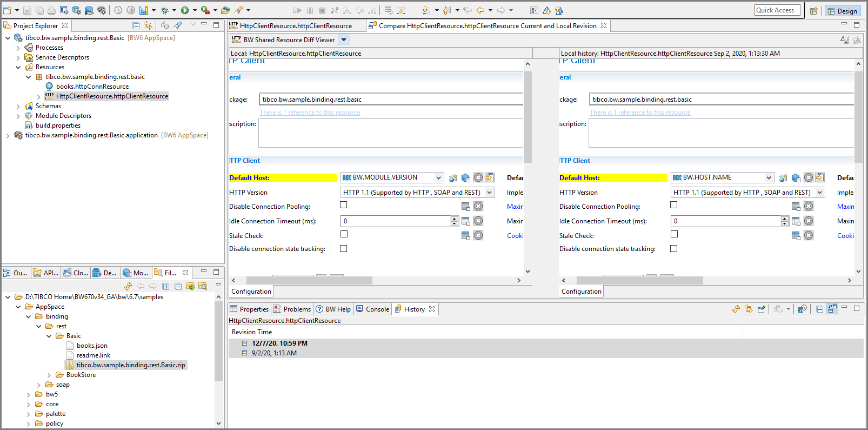The width and height of the screenshot is (868, 430).
Task: Click the HTTP icon beside BW Shared Resource Diff Viewer
Action: (x=236, y=39)
